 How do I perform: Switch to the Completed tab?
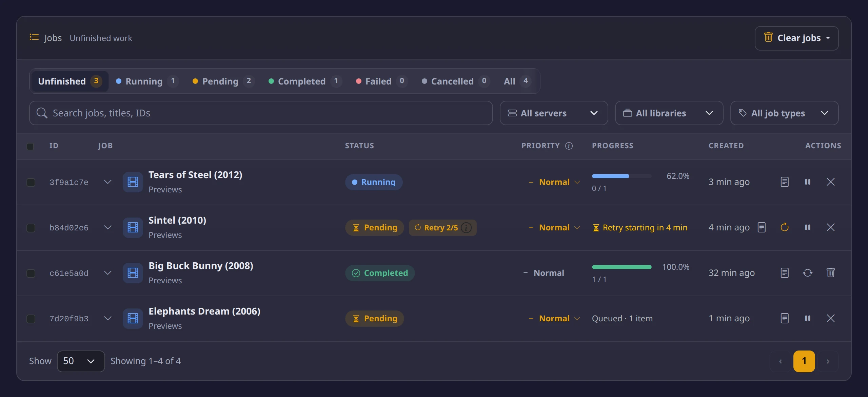(x=305, y=81)
